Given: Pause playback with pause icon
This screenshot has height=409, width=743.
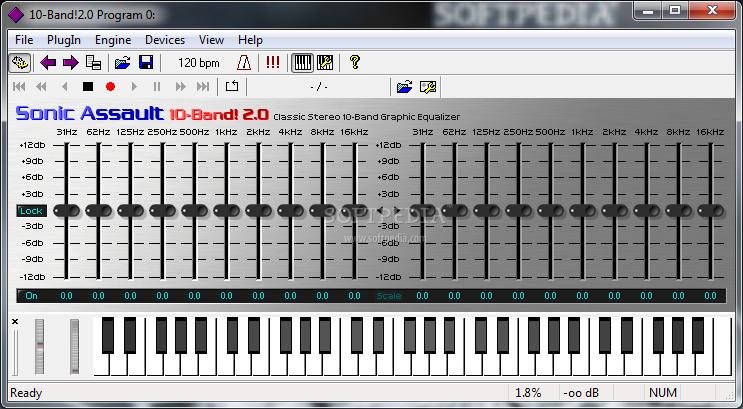Looking at the screenshot, I should pyautogui.click(x=157, y=87).
